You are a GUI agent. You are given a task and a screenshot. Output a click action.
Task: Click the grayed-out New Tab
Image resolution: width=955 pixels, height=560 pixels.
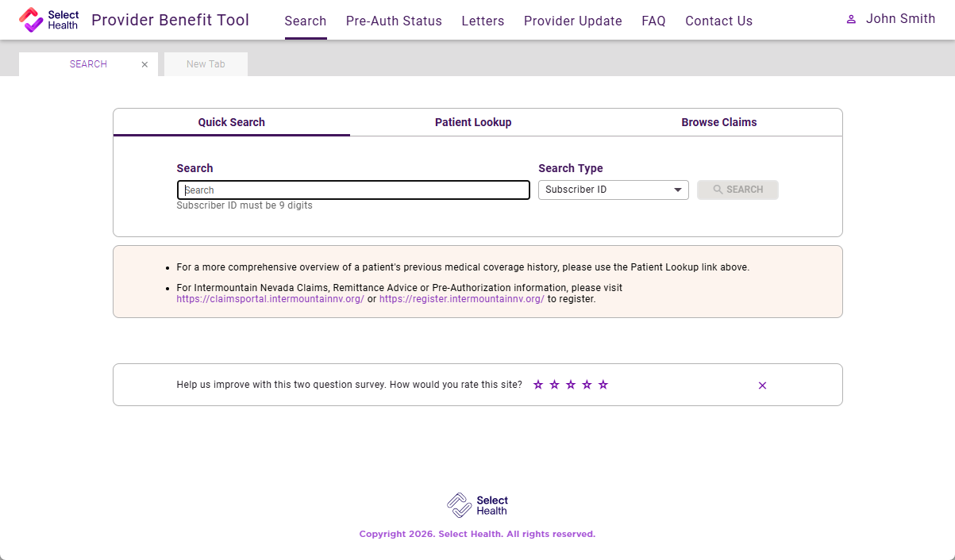205,64
